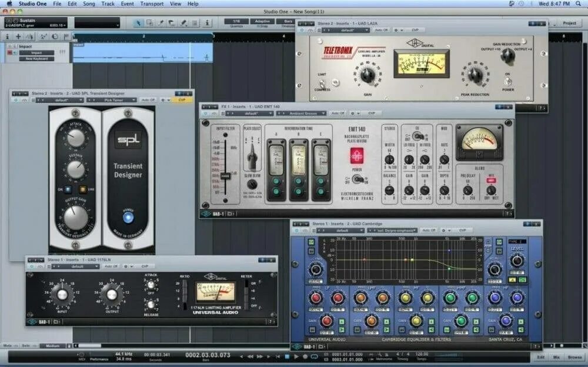Toggle the Limit/Compress switch on the LA-2A
This screenshot has width=588, height=367.
tap(322, 83)
